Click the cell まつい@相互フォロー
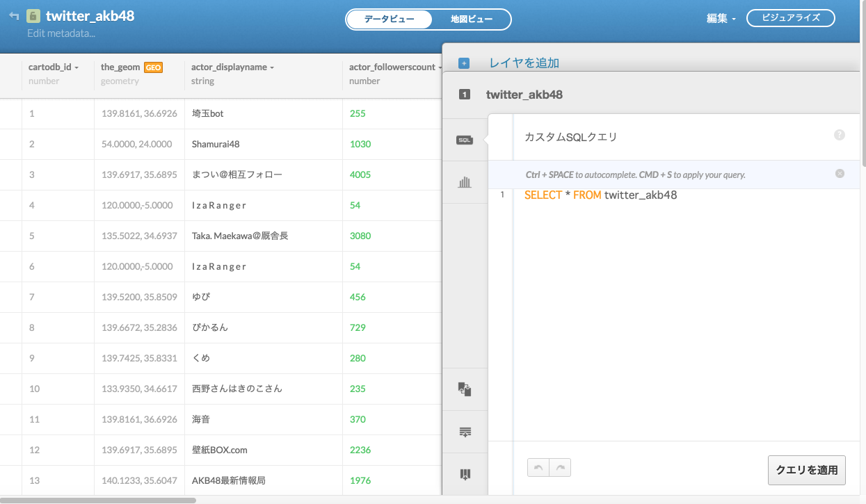The height and width of the screenshot is (504, 866). tap(237, 174)
